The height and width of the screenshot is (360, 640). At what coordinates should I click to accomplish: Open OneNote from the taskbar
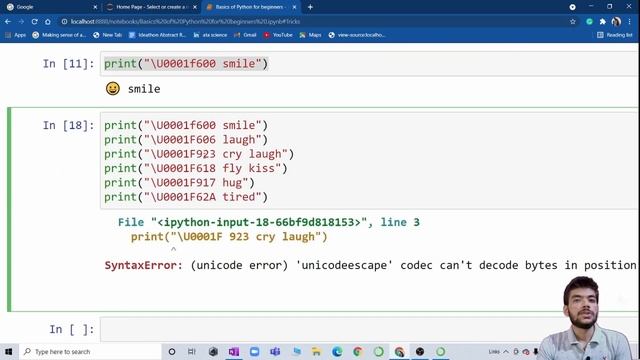click(x=234, y=351)
